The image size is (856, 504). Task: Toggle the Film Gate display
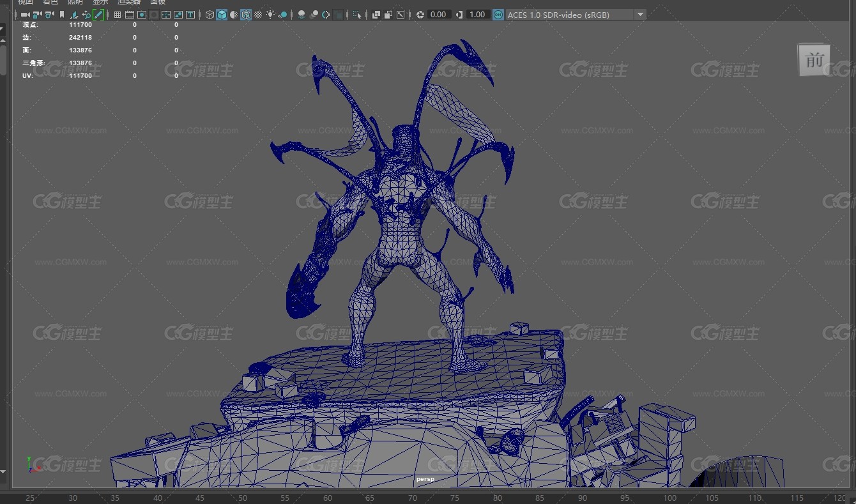[x=130, y=15]
